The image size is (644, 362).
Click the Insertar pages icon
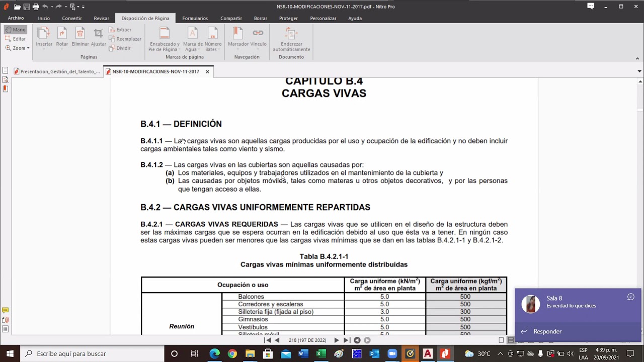(x=44, y=34)
